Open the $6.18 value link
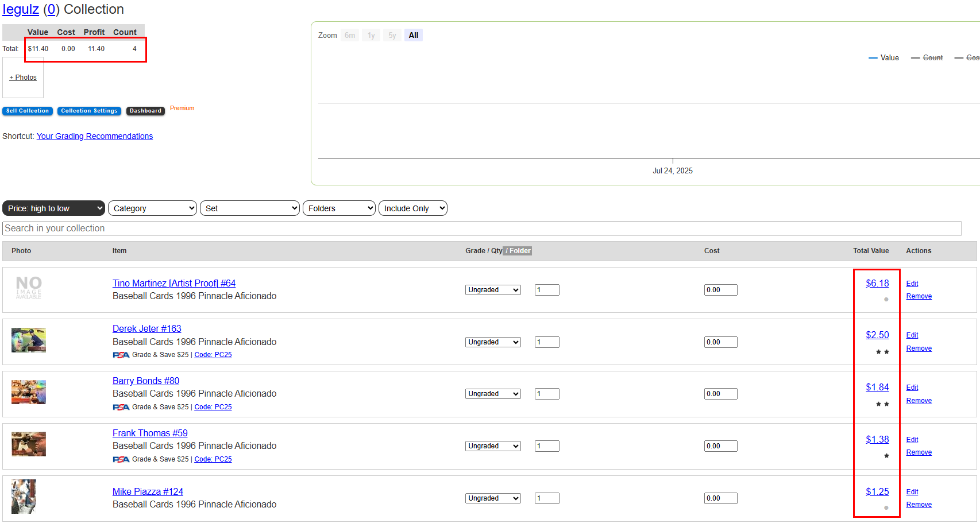The width and height of the screenshot is (980, 527). pos(877,283)
